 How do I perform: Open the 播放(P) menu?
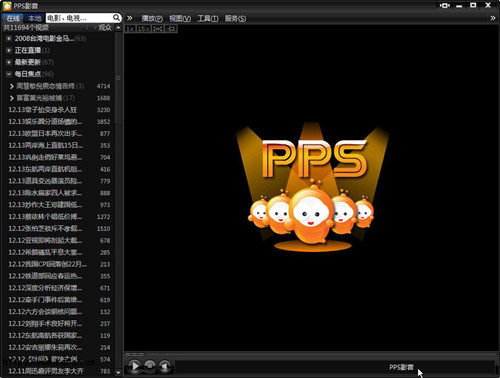pos(152,18)
